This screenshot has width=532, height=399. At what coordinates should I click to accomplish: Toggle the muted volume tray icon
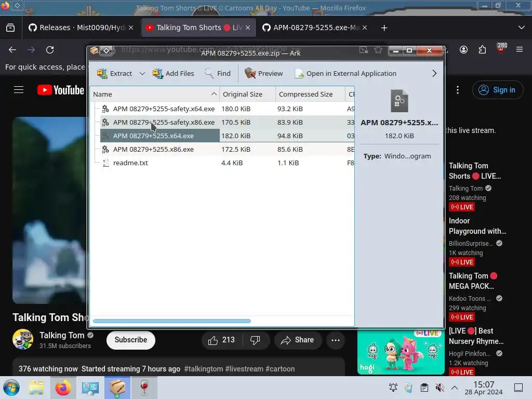(x=440, y=388)
